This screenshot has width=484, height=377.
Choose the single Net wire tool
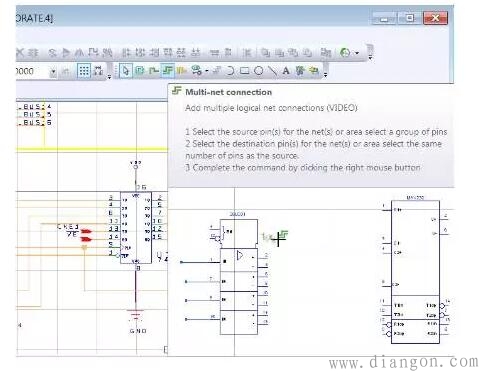click(x=154, y=71)
